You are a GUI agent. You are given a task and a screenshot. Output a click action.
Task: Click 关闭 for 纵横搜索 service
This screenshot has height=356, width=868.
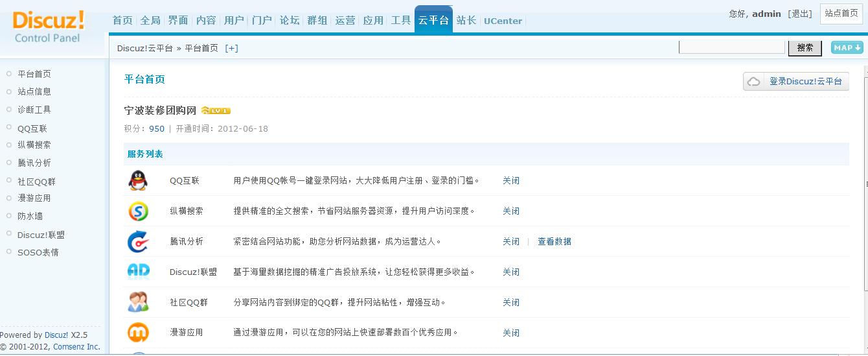tap(511, 211)
